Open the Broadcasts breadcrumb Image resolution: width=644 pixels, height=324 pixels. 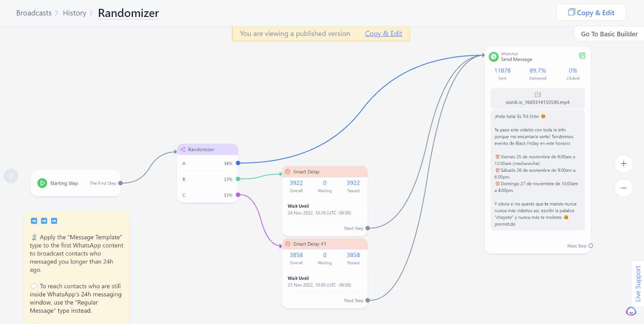pos(34,13)
